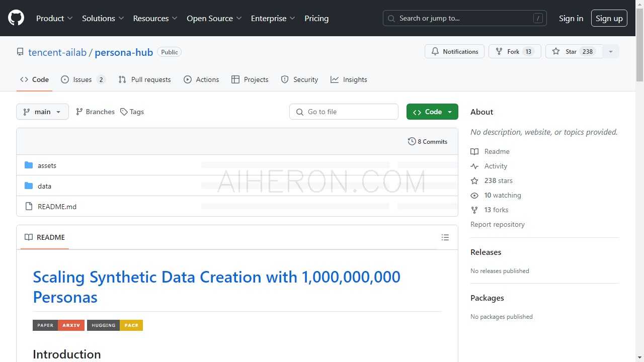Open the main branch selector
This screenshot has height=362, width=644.
coord(42,112)
